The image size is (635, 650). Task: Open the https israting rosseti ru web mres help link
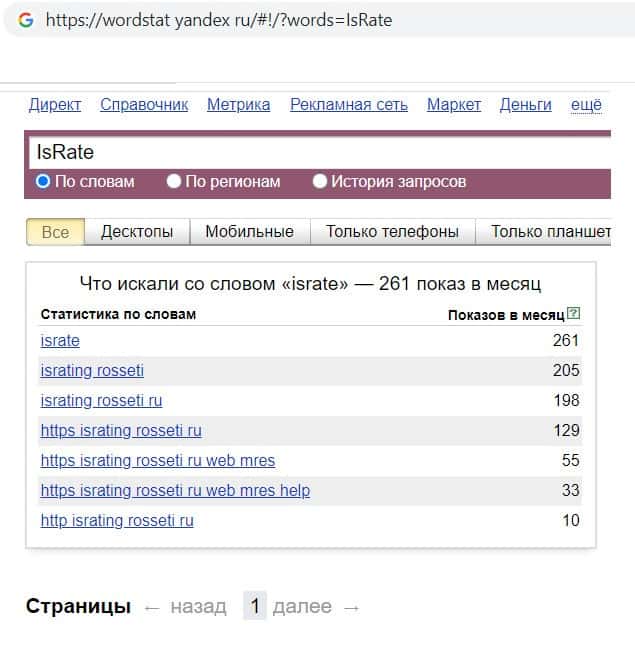[x=175, y=491]
